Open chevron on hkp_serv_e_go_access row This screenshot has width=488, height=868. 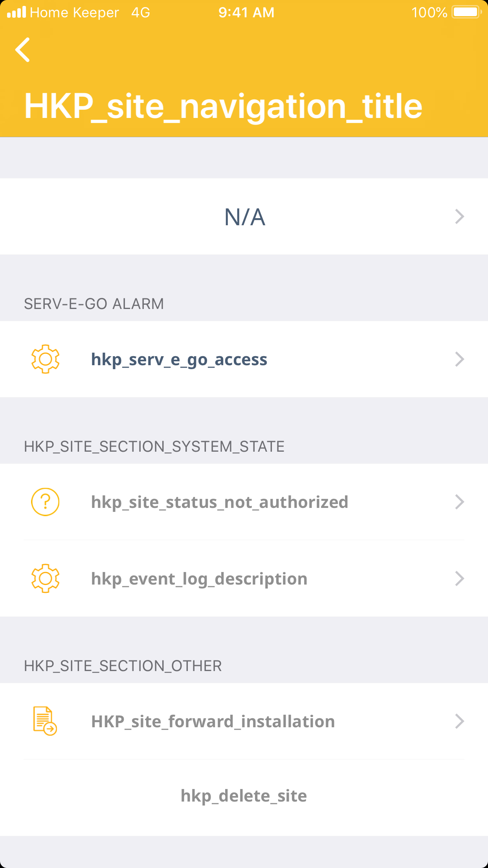click(459, 359)
